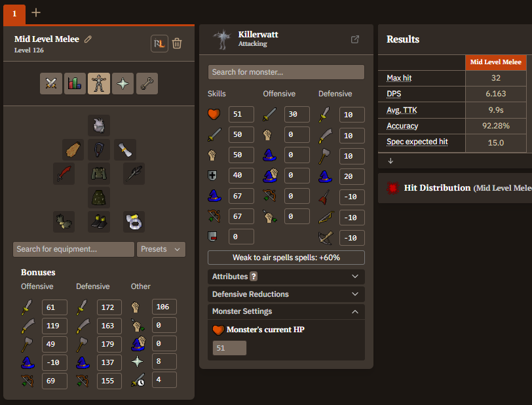Select the red weapon equipment slot
532x405 pixels.
click(x=64, y=174)
